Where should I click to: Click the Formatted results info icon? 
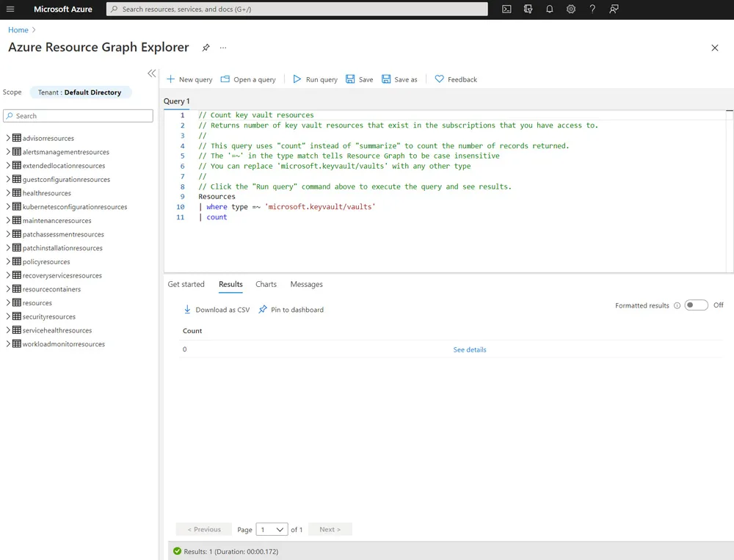pos(677,306)
